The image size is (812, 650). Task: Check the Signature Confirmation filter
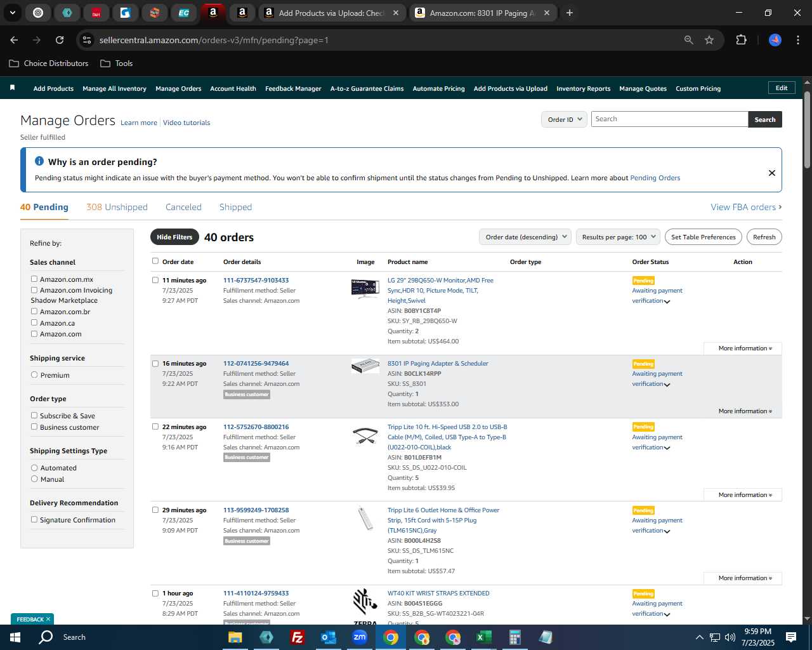[34, 519]
